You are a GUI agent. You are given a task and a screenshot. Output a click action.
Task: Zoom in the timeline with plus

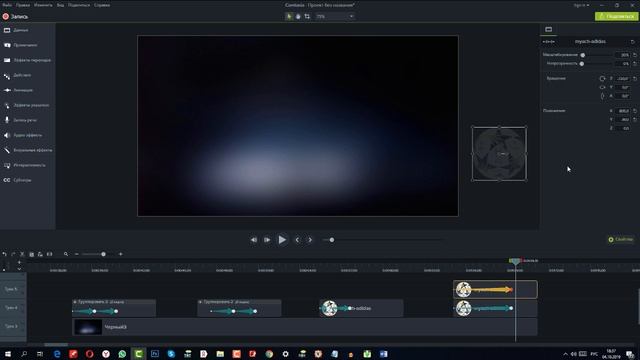click(x=120, y=254)
